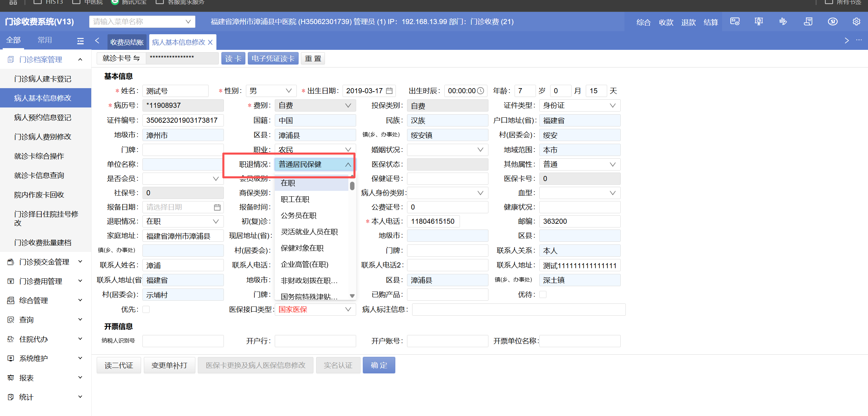Open the 婚姻状况 dropdown
Image resolution: width=868 pixels, height=416 pixels.
(x=447, y=150)
